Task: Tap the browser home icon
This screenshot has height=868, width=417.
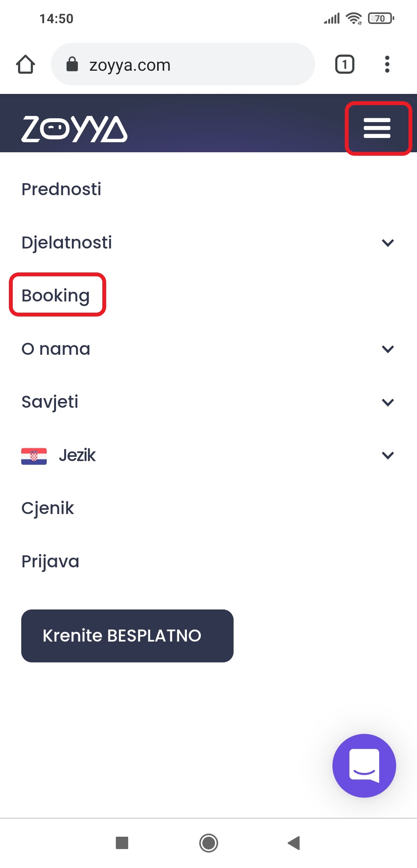Action: tap(25, 64)
